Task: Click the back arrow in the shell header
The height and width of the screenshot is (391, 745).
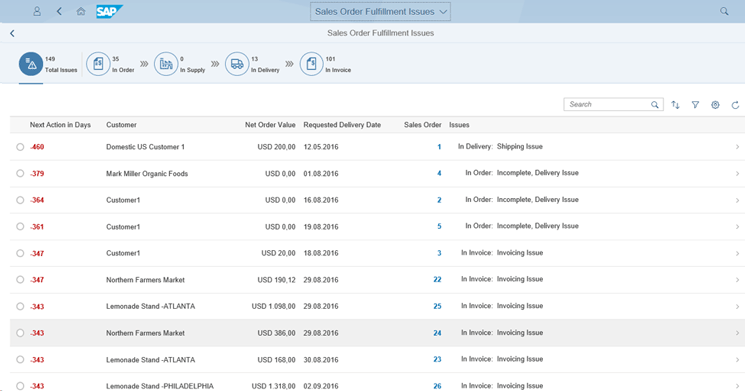Action: pos(59,11)
